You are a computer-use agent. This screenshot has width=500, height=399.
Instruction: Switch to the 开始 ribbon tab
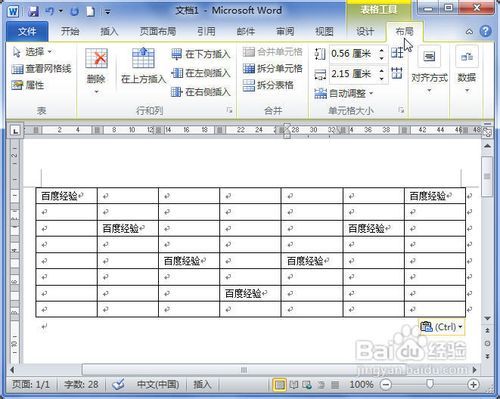coord(70,32)
